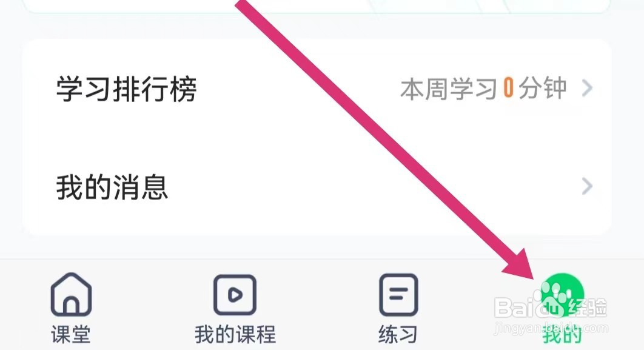Open the 我的课程 play-video icon
Viewport: 644px width, 350px height.
(235, 295)
